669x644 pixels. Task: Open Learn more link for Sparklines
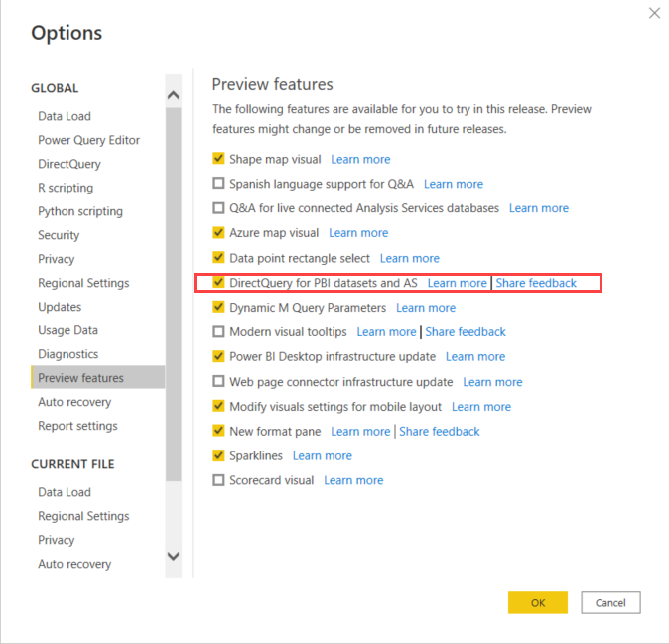(x=323, y=455)
